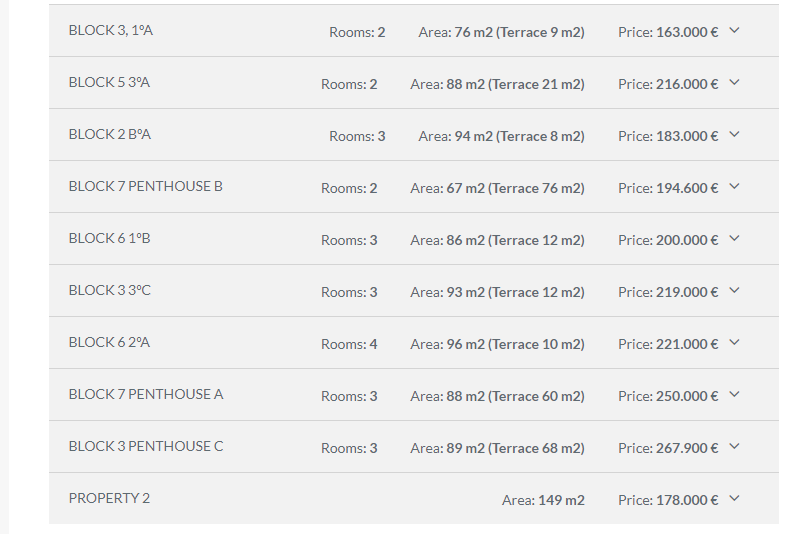This screenshot has width=797, height=534.
Task: Select the PROPERTY 2 listing title
Action: pyautogui.click(x=109, y=498)
